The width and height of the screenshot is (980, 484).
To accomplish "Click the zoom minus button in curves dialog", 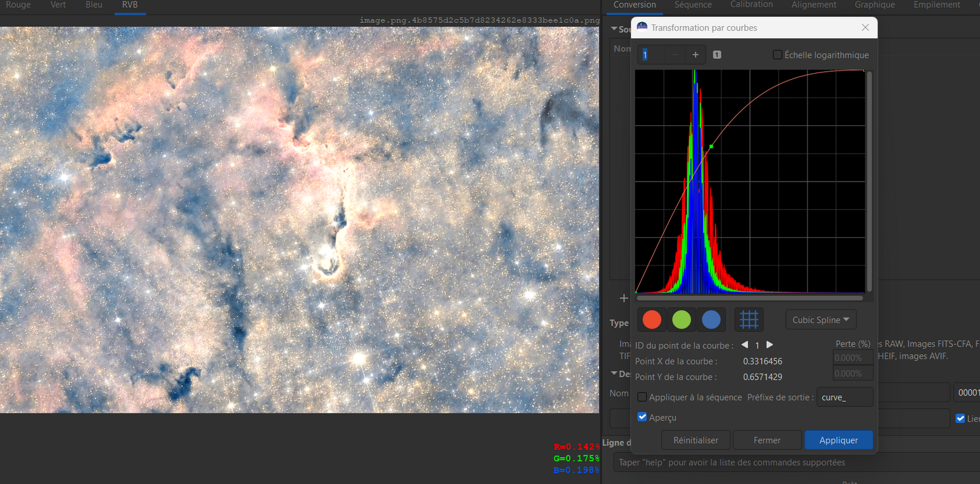I will tap(676, 55).
